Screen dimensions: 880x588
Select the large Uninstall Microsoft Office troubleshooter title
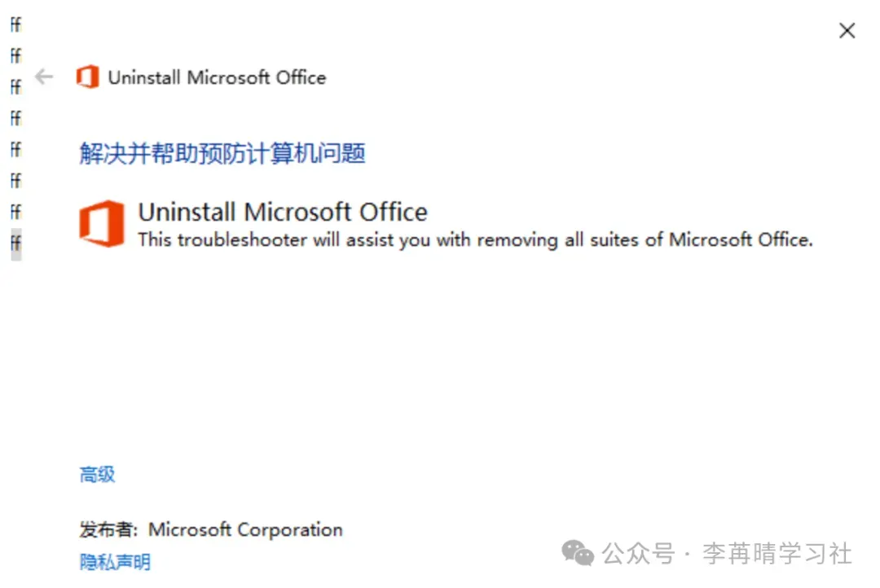(x=283, y=212)
